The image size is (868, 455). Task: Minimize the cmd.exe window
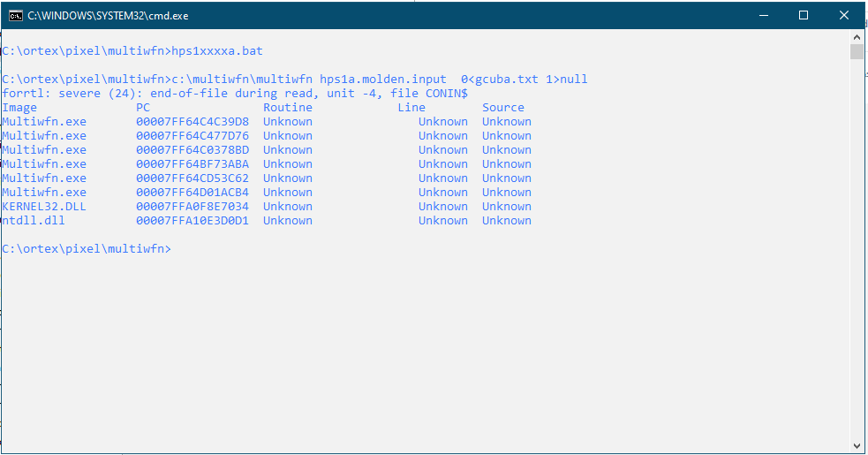764,16
